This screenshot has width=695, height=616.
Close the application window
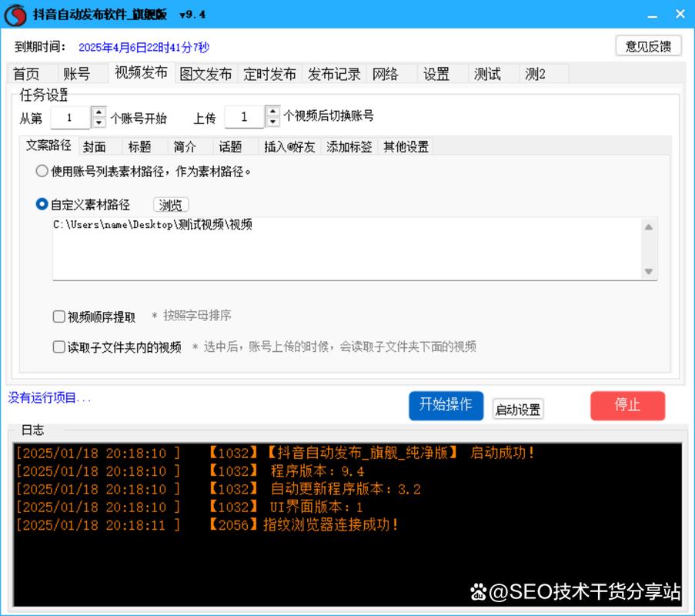coord(680,14)
